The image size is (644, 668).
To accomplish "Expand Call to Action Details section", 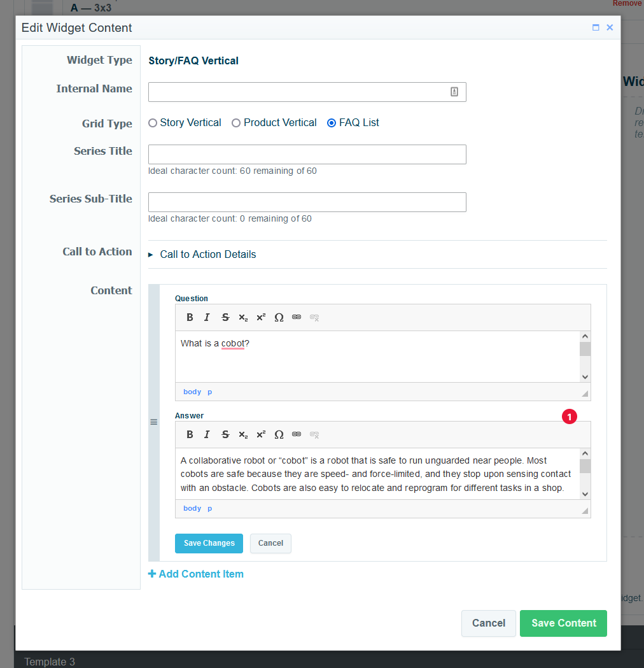I will tap(207, 254).
